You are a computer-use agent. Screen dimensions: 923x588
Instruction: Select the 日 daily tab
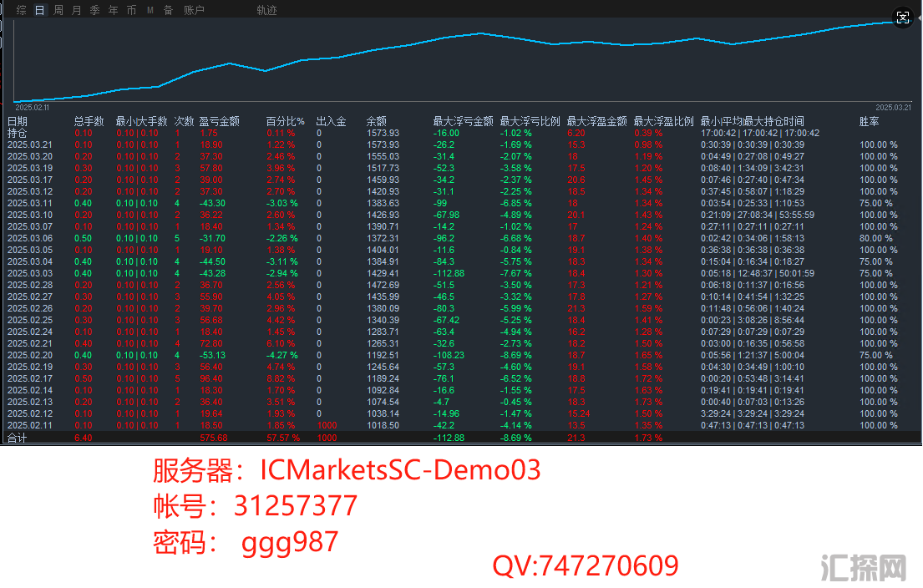[40, 11]
